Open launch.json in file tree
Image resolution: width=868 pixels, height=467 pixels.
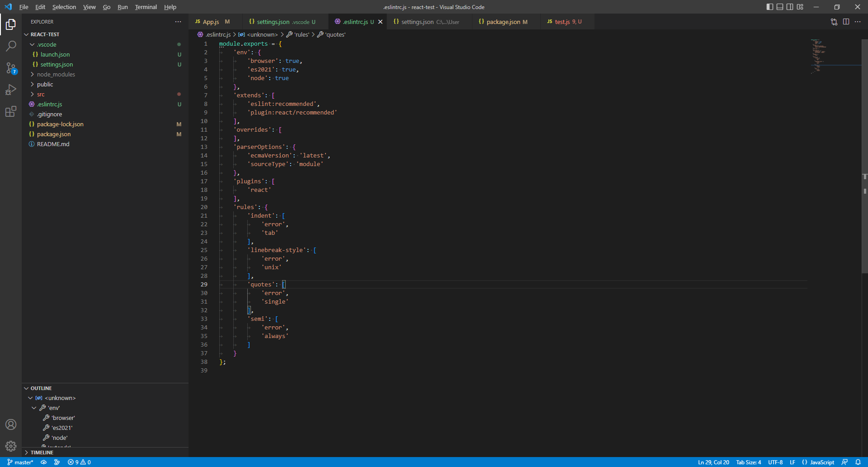(x=105, y=54)
